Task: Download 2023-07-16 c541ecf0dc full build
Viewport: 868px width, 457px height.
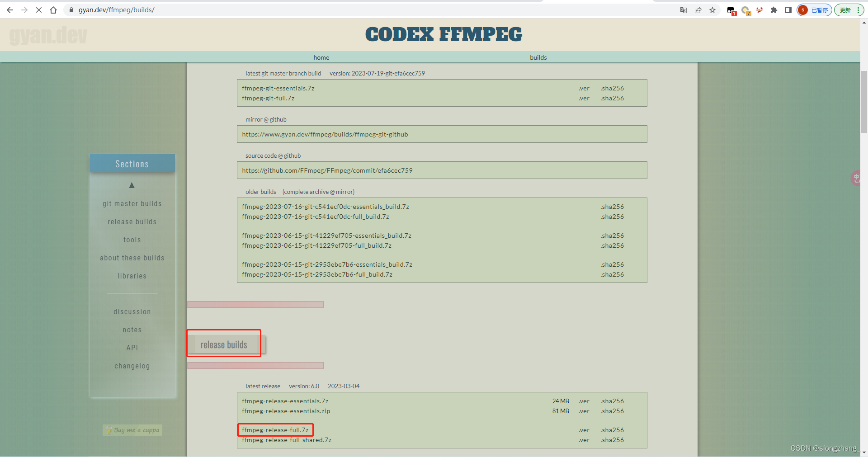Action: point(316,217)
